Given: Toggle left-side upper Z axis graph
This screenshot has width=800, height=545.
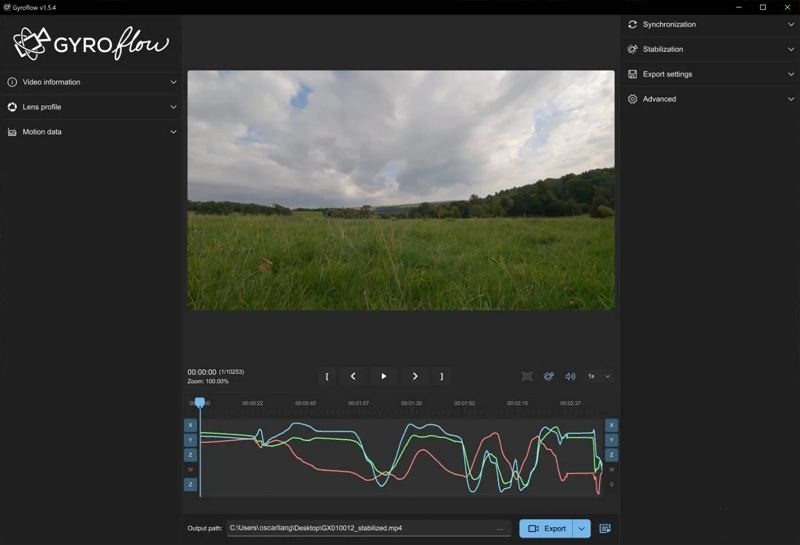Looking at the screenshot, I should click(x=190, y=455).
